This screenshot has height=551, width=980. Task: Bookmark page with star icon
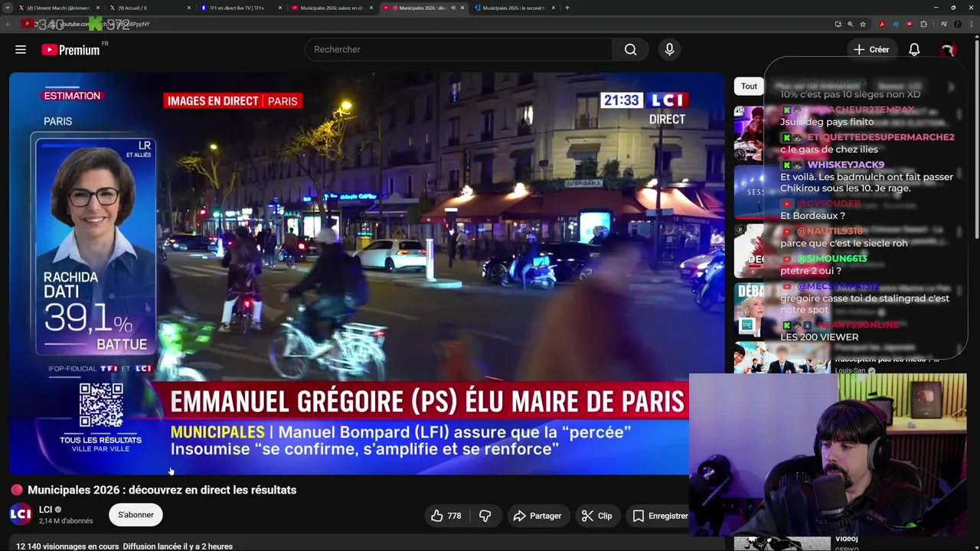pos(863,24)
